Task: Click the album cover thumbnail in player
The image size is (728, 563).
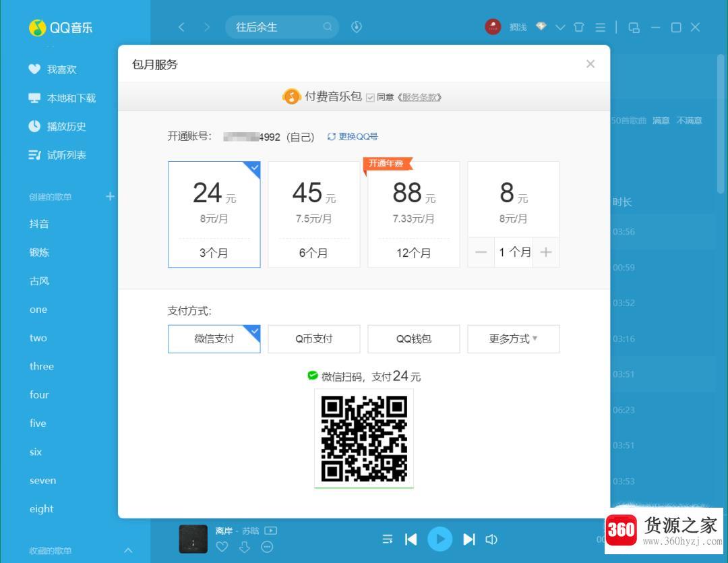Action: [193, 539]
